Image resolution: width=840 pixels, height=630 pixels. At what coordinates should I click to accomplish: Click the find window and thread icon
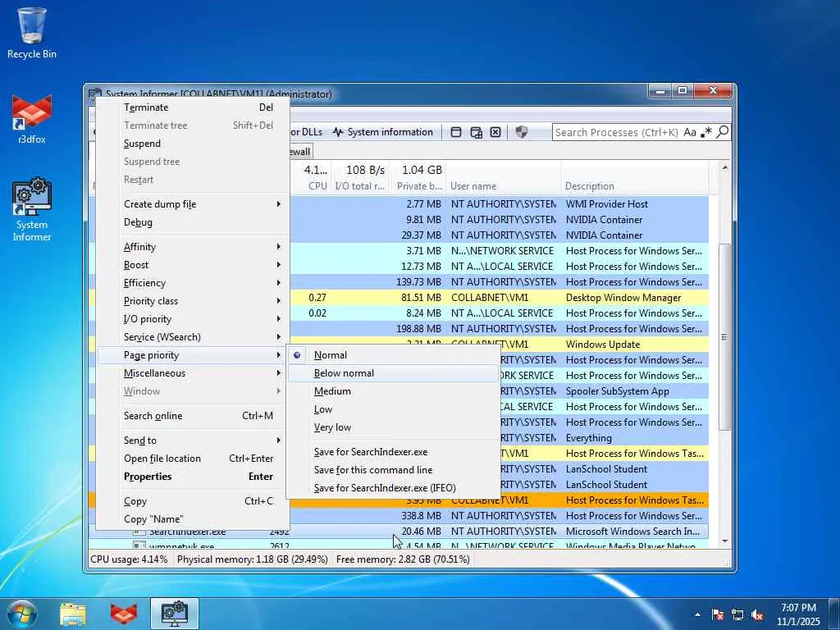pos(476,132)
